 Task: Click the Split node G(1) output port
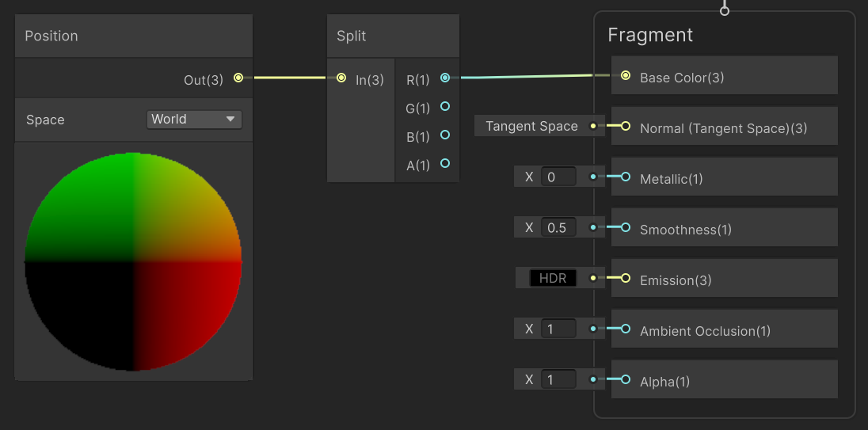click(445, 106)
